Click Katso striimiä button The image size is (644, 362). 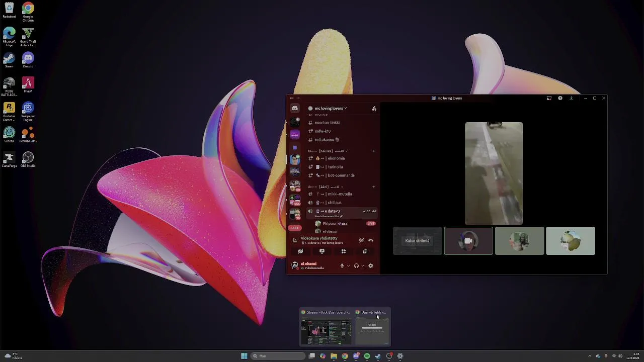pos(417,241)
